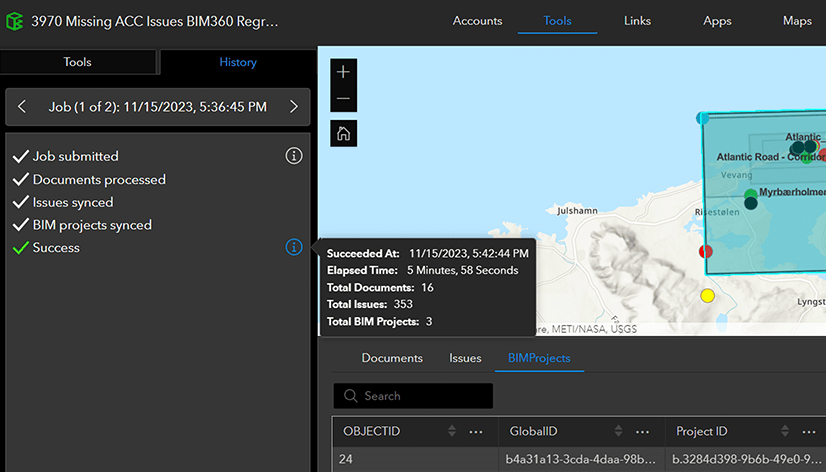Viewport: 826px width, 472px height.
Task: Open the Apps menu
Action: click(x=717, y=21)
